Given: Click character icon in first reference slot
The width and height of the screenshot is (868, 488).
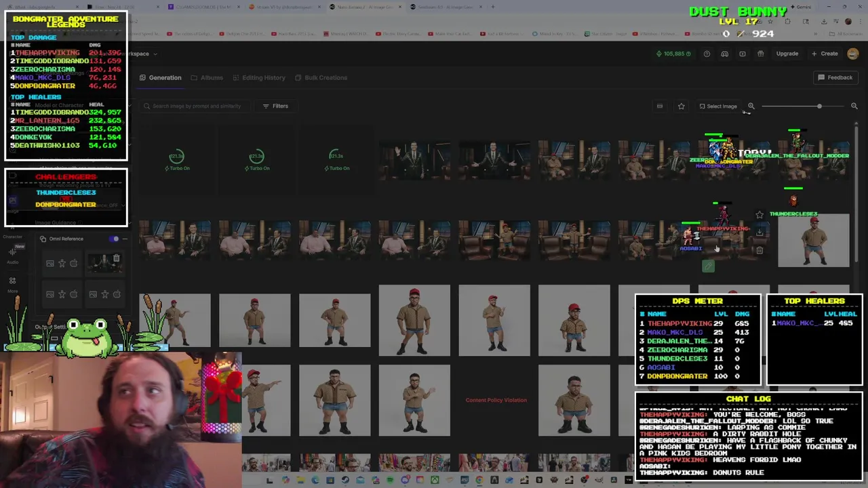Looking at the screenshot, I should pos(62,263).
